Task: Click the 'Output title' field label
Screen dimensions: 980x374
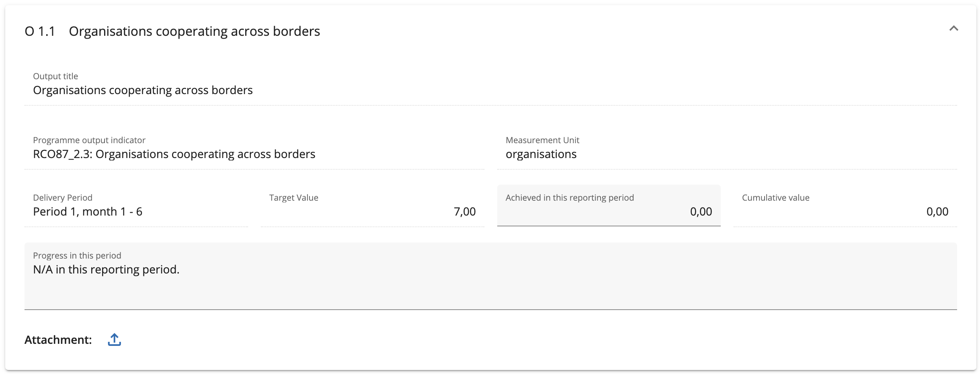Action: 55,76
